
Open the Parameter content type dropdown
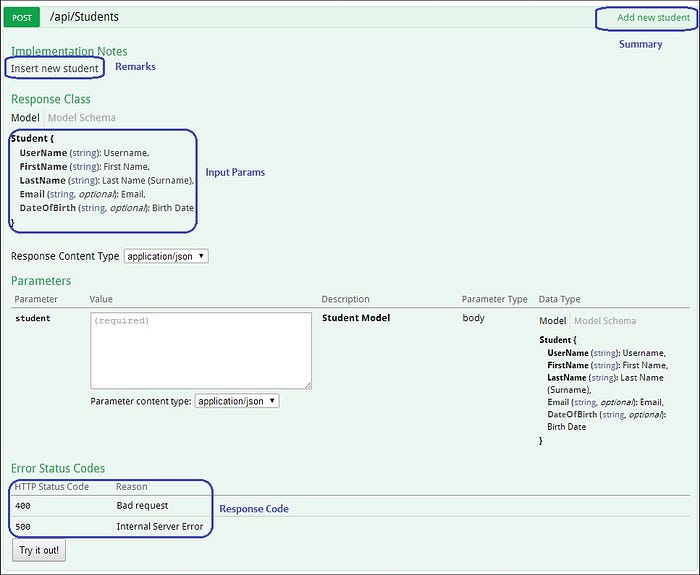237,401
